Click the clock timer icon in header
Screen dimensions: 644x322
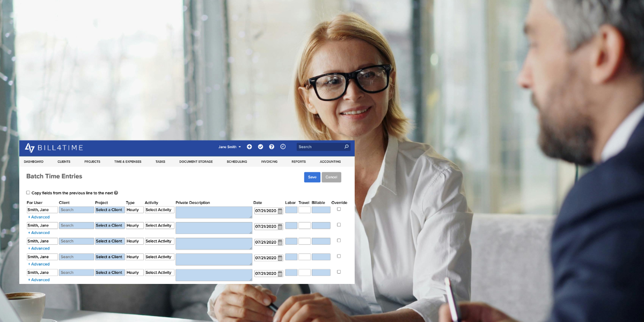pos(283,147)
